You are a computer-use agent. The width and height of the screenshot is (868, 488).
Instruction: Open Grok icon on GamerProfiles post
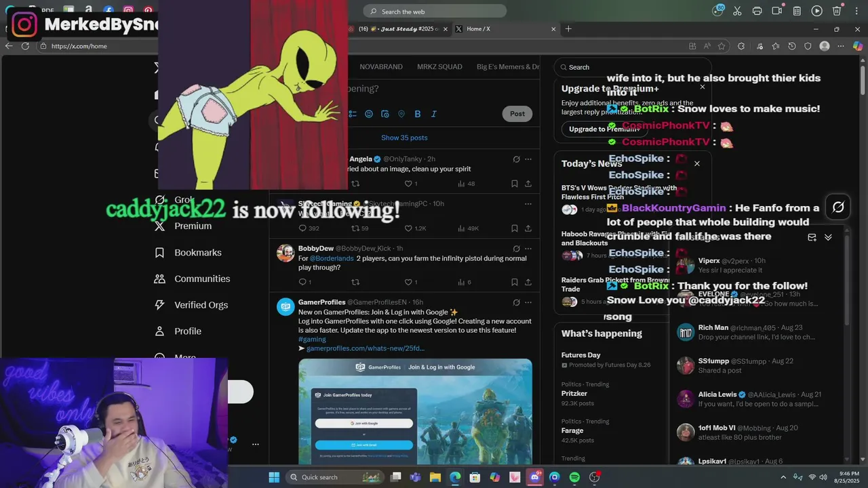pos(516,302)
